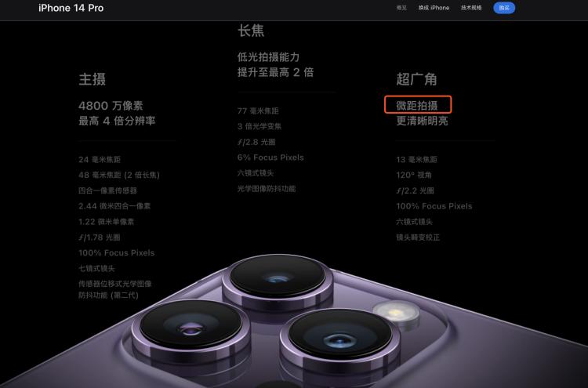Click the highlighted 微距拍摄 text
This screenshot has width=588, height=388.
click(417, 105)
